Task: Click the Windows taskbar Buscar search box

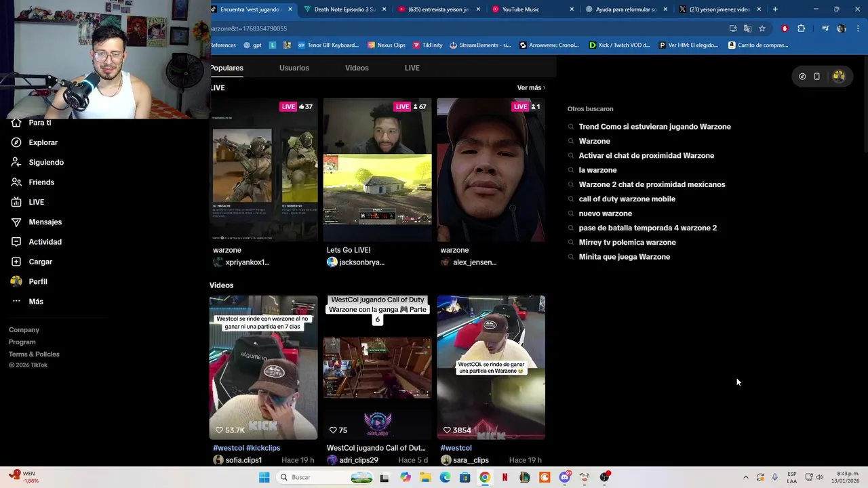Action: click(x=325, y=477)
